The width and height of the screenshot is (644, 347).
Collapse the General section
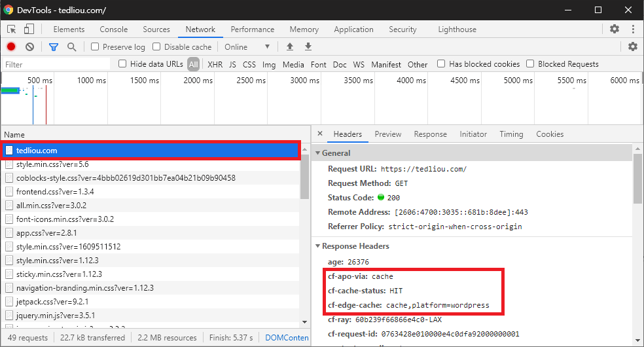317,153
